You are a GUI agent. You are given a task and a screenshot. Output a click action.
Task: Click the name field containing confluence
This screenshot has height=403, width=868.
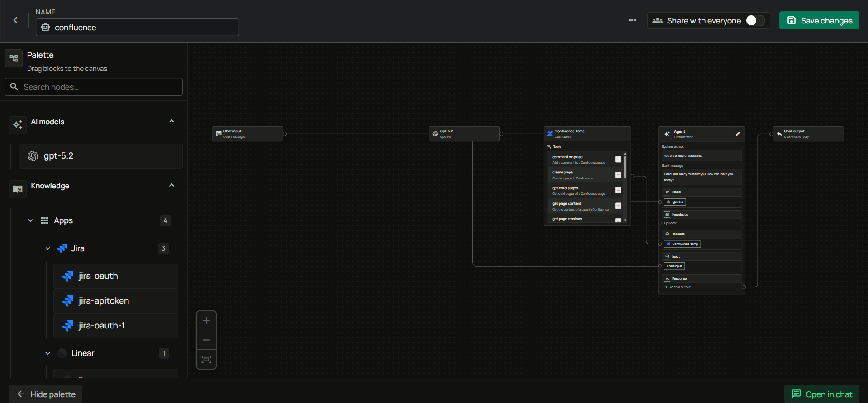tap(138, 27)
